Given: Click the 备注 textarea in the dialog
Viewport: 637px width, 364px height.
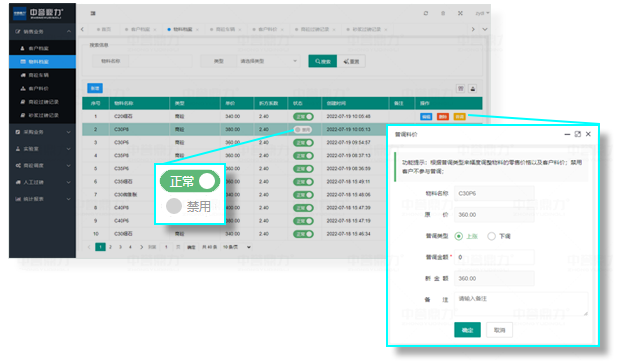Looking at the screenshot, I should (521, 304).
